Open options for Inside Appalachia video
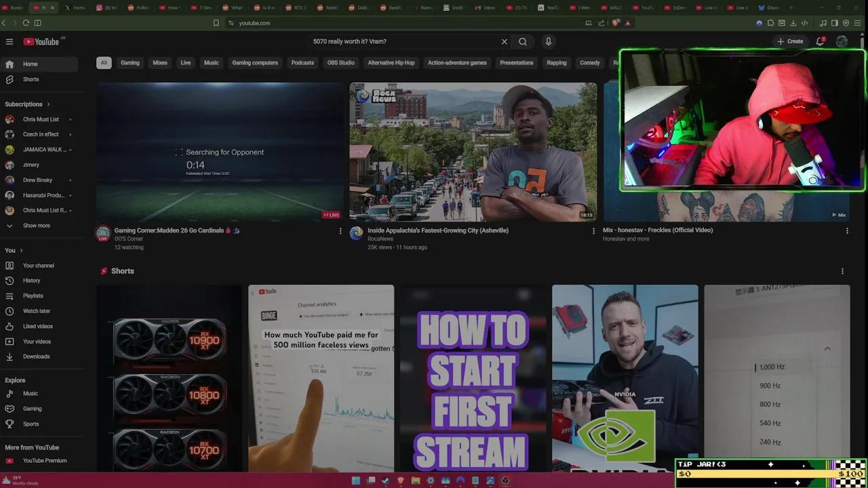This screenshot has width=868, height=488. (x=594, y=231)
